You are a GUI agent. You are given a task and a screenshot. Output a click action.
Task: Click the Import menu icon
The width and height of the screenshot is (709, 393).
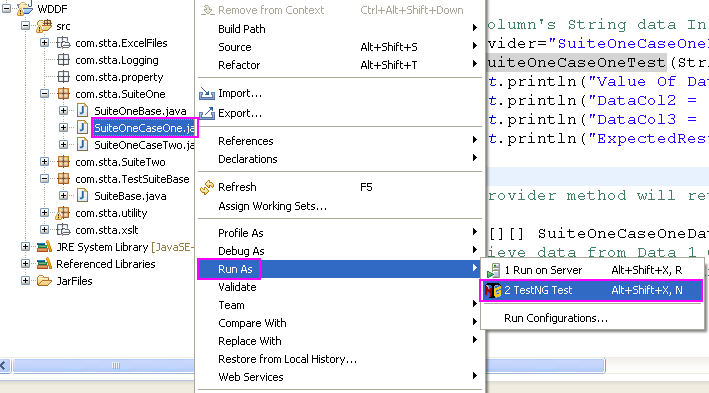207,93
